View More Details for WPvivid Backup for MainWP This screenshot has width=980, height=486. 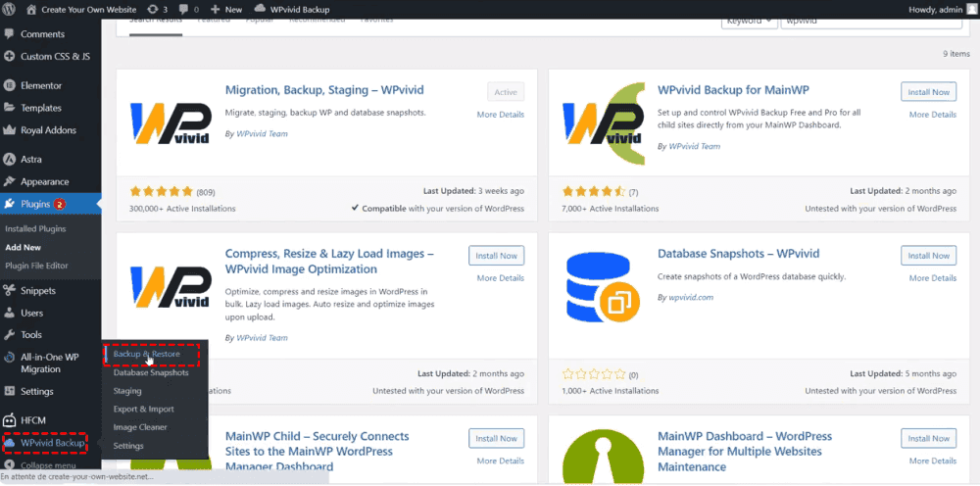point(933,115)
